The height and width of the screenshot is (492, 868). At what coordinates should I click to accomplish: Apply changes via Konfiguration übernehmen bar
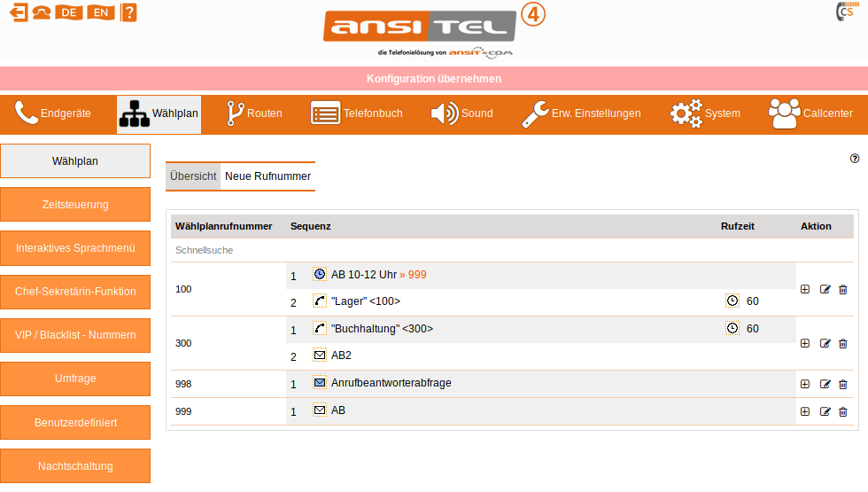pyautogui.click(x=434, y=79)
